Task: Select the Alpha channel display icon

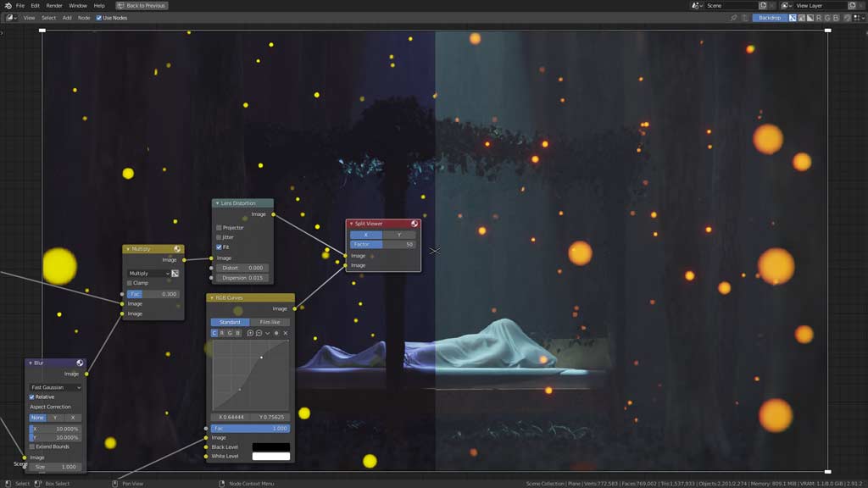Action: click(x=810, y=18)
